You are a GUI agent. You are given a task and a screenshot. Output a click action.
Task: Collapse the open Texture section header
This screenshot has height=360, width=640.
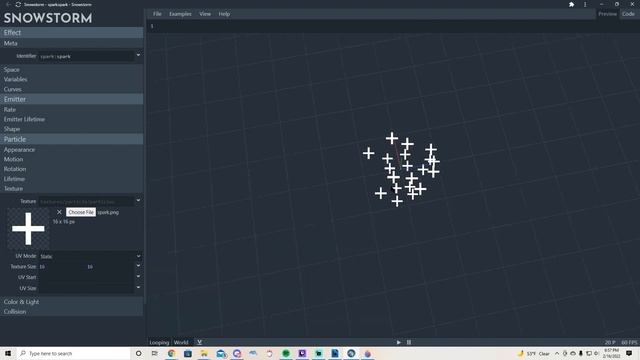click(x=71, y=189)
